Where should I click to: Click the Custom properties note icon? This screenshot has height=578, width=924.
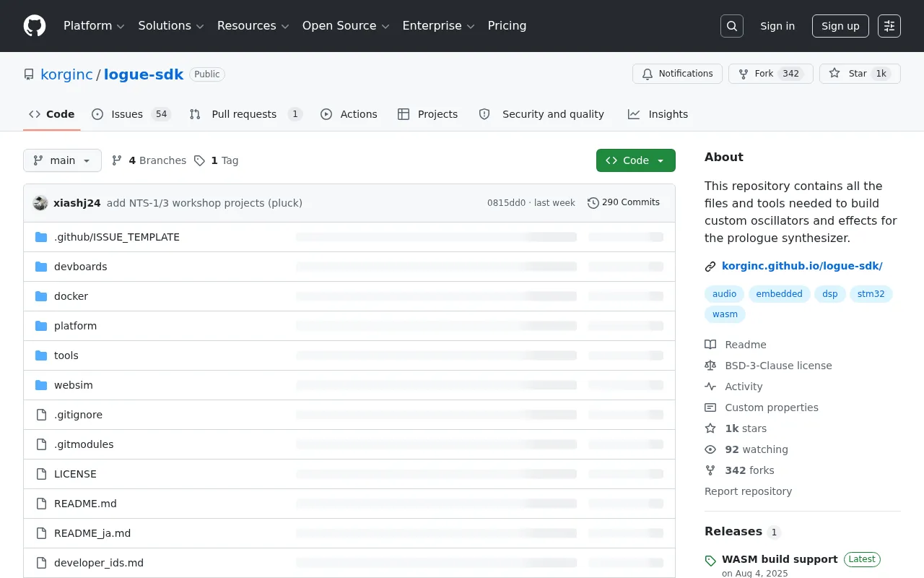point(710,407)
